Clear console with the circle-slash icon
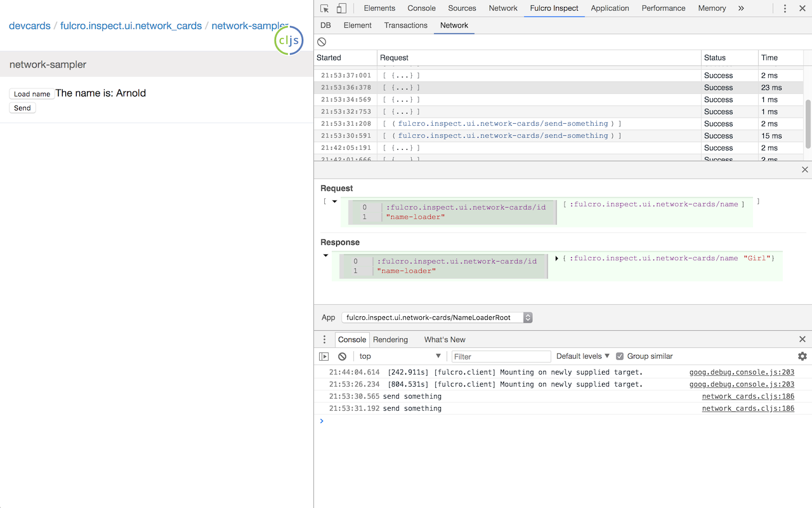 click(342, 356)
